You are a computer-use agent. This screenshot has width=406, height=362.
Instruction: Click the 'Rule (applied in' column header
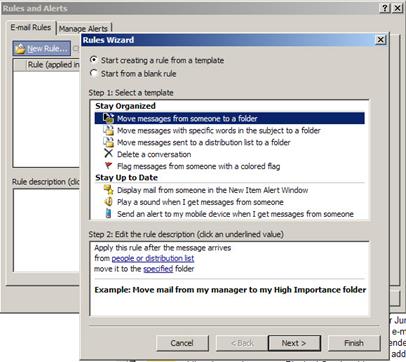53,65
